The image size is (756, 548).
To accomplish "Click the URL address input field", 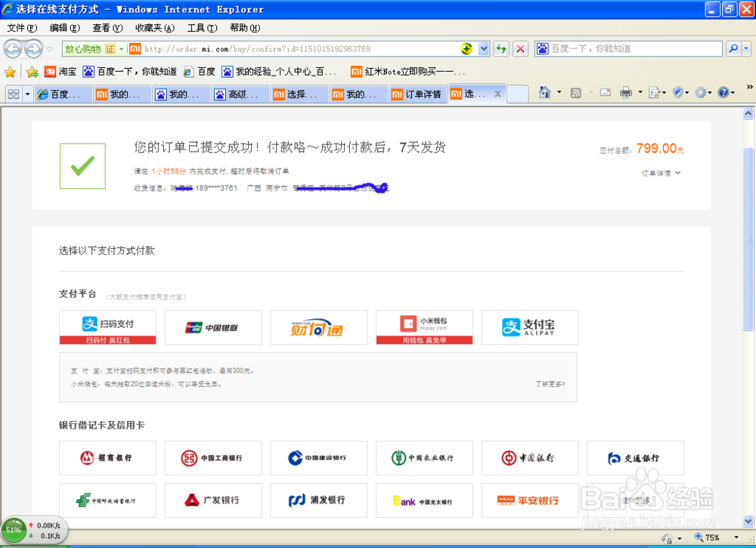I will pyautogui.click(x=300, y=48).
